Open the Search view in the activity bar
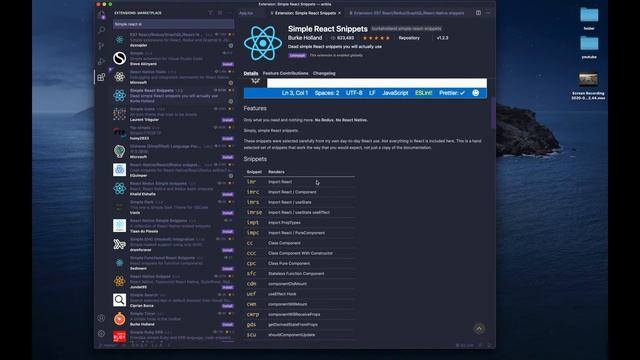This screenshot has width=640, height=360. pos(101,30)
